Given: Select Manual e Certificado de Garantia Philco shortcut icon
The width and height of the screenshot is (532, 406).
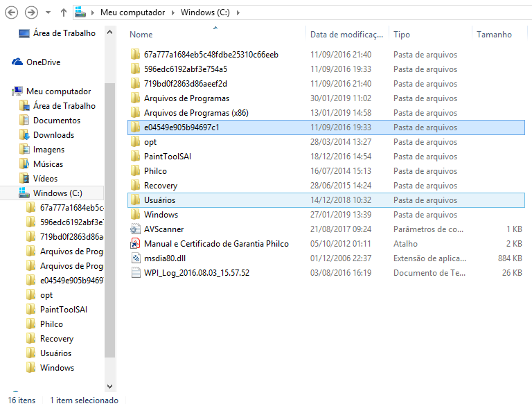Looking at the screenshot, I should tap(135, 244).
